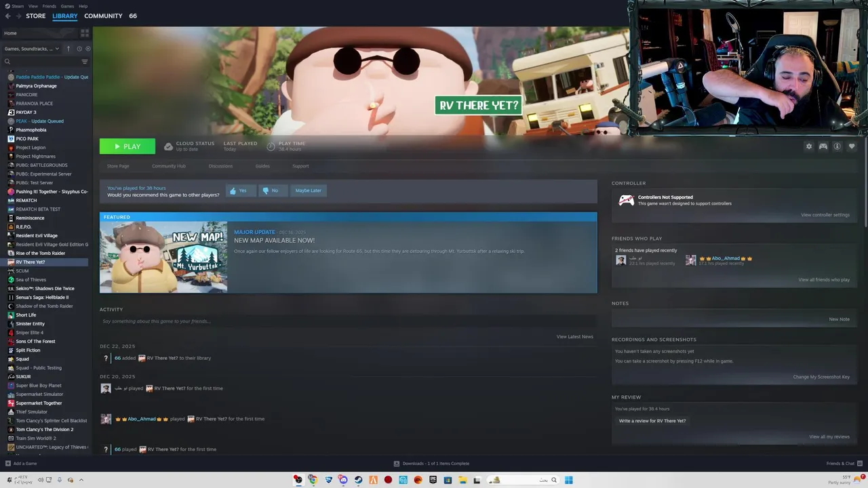Add game to favorites heart icon
Viewport: 868px width, 488px height.
852,146
